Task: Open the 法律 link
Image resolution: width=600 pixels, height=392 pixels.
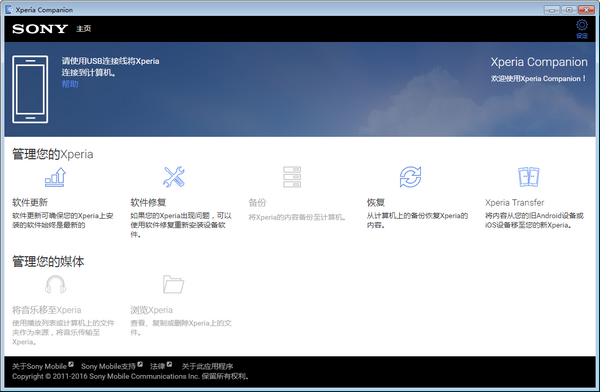Action: (x=157, y=366)
